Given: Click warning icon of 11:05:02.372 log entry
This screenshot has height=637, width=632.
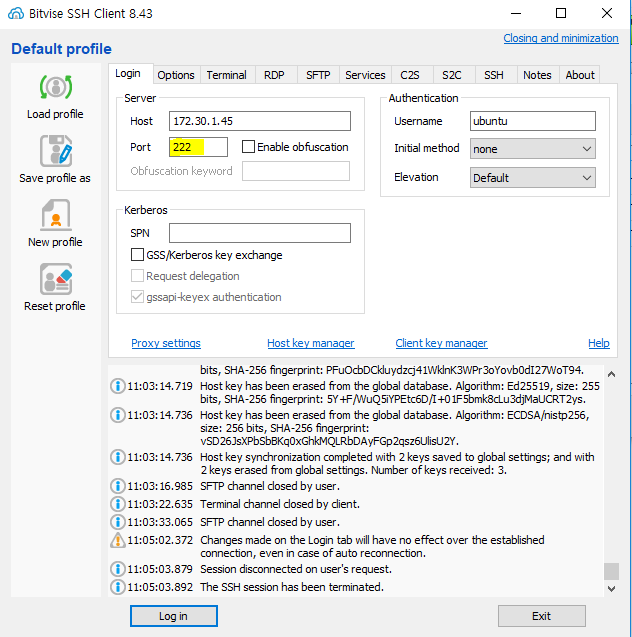Looking at the screenshot, I should click(x=118, y=540).
